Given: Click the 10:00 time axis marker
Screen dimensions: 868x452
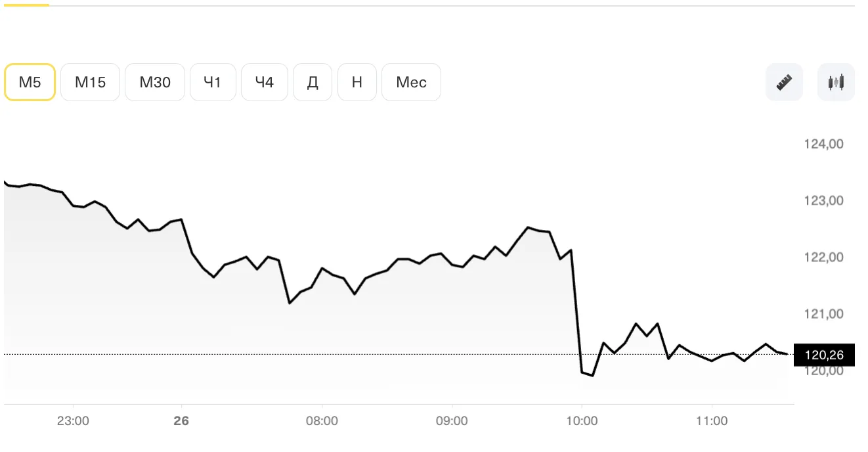Looking at the screenshot, I should click(582, 421).
